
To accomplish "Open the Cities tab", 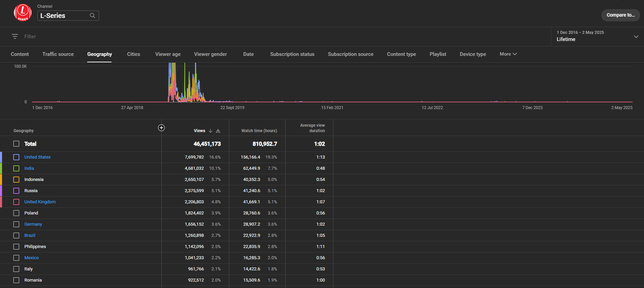I will coord(134,54).
